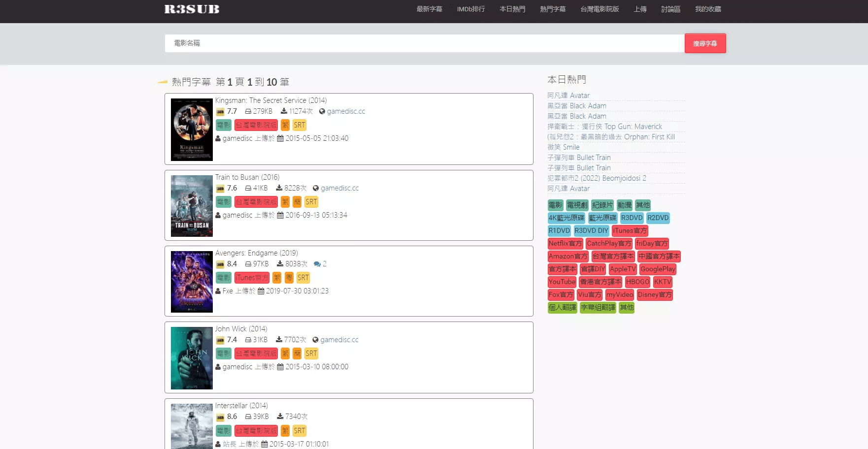Click the 台灣電影院版 tag on John Wick
The height and width of the screenshot is (449, 868).
point(256,353)
